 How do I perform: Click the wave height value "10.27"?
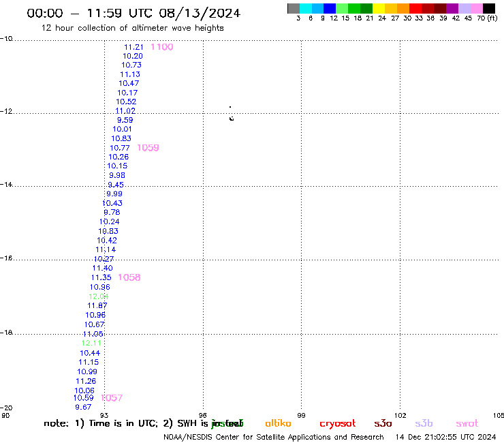(x=104, y=259)
